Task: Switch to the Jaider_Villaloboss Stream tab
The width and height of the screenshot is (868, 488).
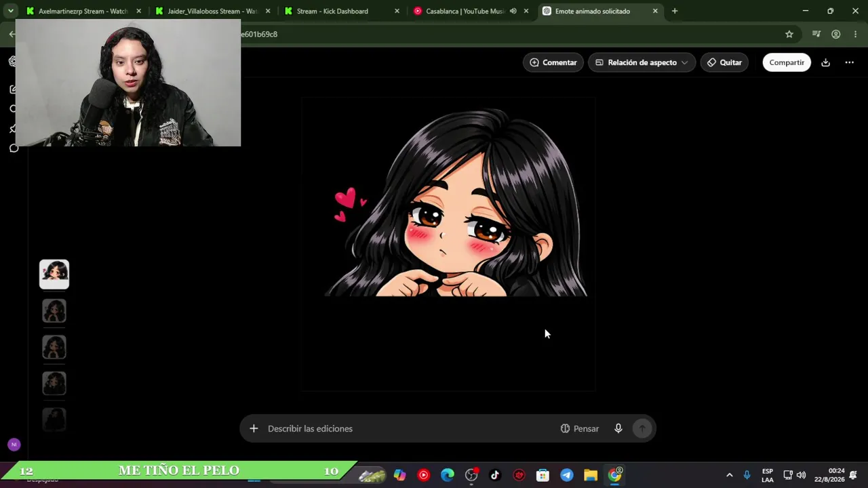Action: pyautogui.click(x=212, y=11)
